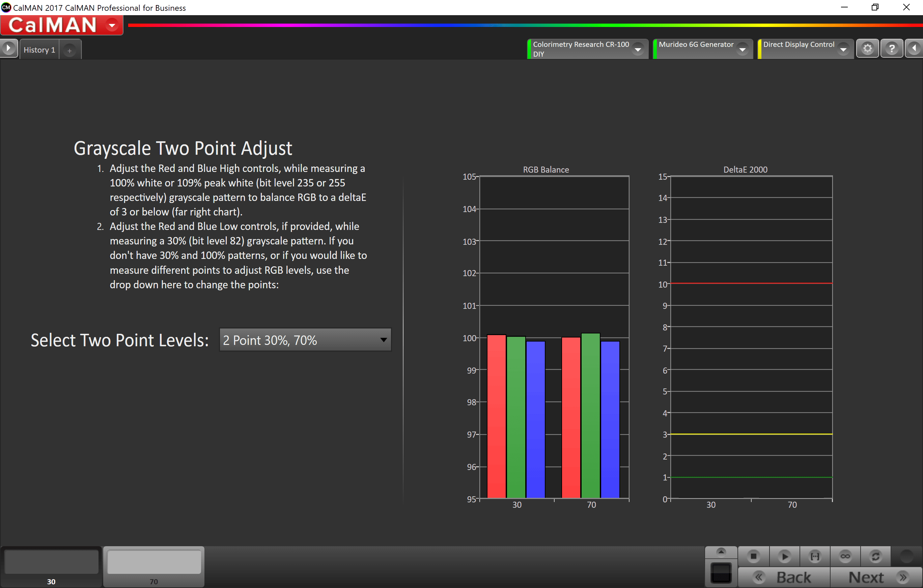This screenshot has width=923, height=588.
Task: Click the green bar at 70 in RGB Balance
Action: pyautogui.click(x=590, y=416)
